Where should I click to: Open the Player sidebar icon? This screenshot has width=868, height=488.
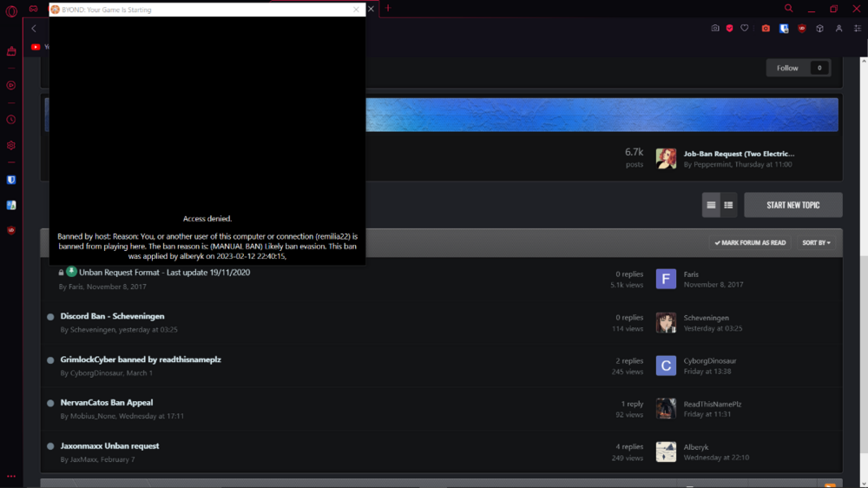click(x=11, y=85)
